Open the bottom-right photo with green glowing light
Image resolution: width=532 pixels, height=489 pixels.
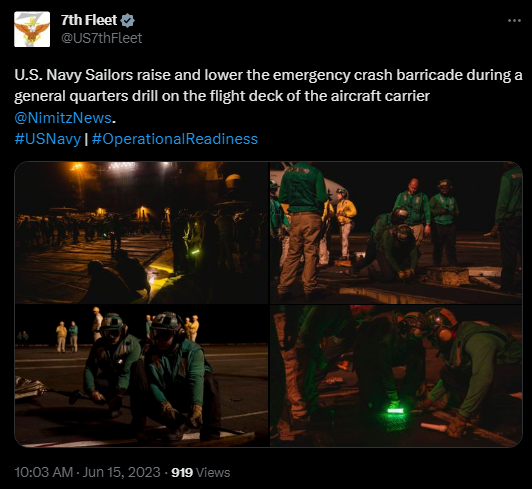396,376
